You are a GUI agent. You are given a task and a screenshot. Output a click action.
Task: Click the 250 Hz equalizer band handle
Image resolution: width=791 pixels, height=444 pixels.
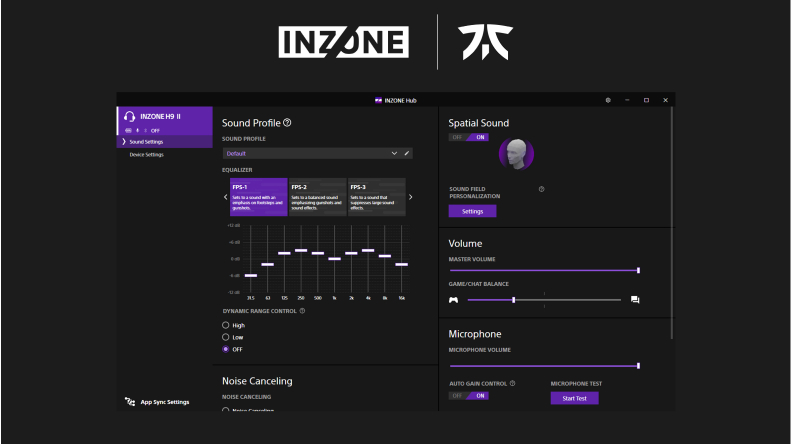click(301, 250)
